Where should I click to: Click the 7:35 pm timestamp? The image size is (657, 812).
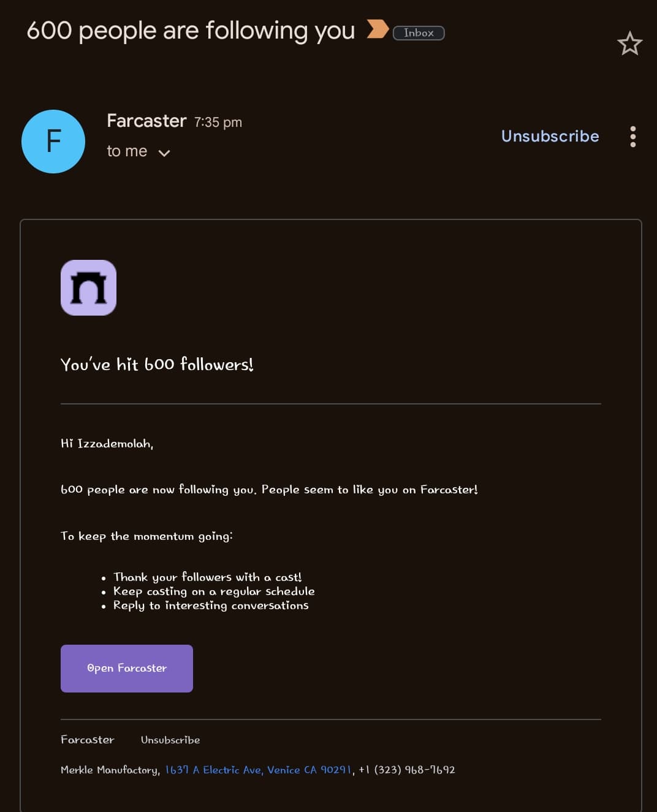(218, 123)
